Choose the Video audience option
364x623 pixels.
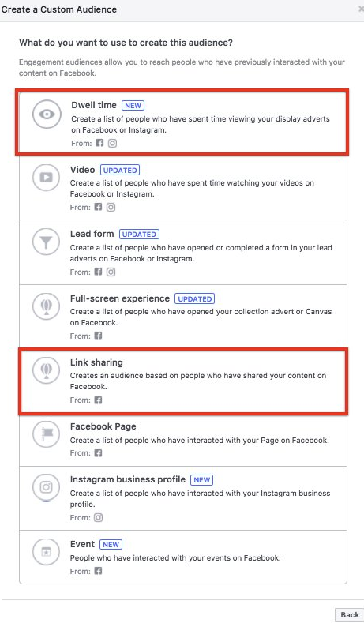(183, 188)
